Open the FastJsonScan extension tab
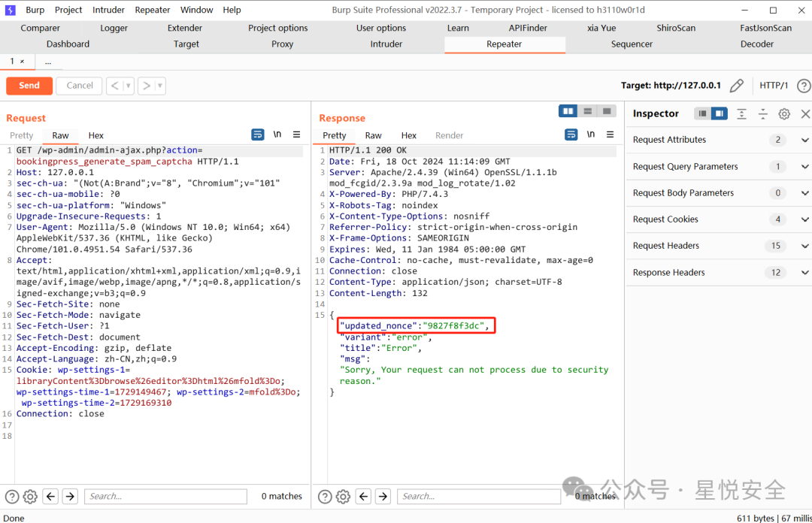Screen dimensions: 812x523 pos(765,28)
